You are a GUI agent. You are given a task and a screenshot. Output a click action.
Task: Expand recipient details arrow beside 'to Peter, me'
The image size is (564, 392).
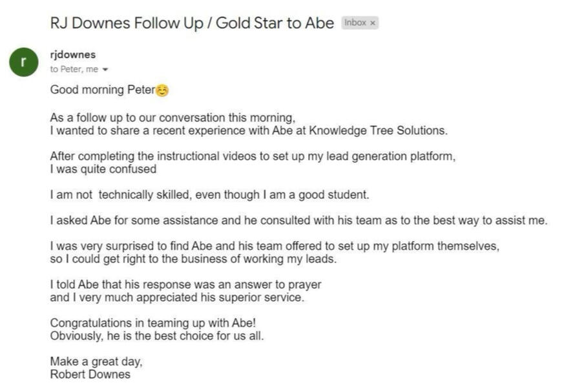105,69
